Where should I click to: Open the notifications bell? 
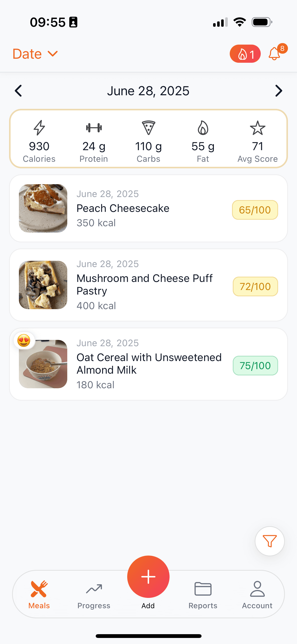[275, 54]
